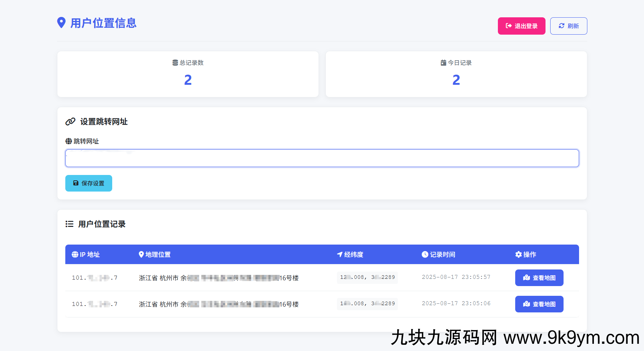This screenshot has height=351, width=644.
Task: Focus the 跳转网址 URL input field
Action: click(x=322, y=158)
